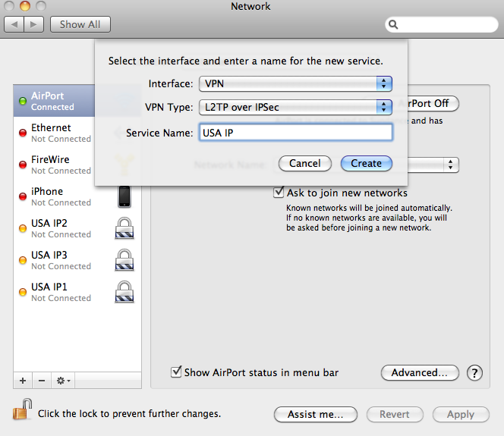Toggle Show AirPort status in menu bar

176,372
